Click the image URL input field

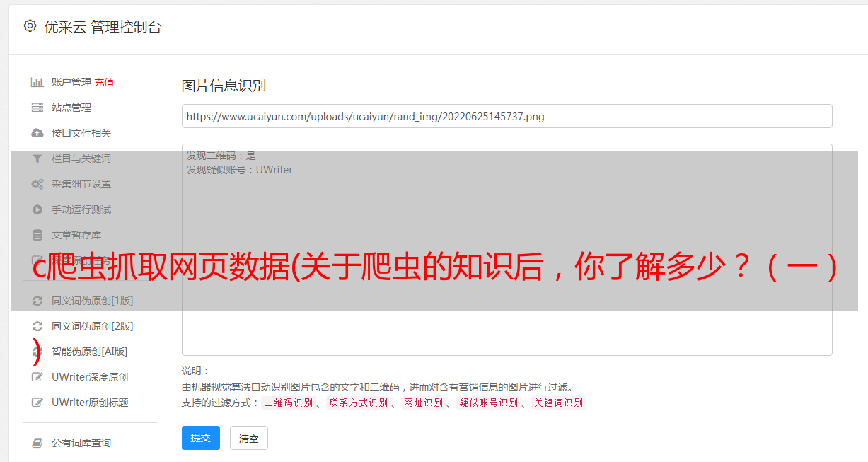tap(507, 116)
